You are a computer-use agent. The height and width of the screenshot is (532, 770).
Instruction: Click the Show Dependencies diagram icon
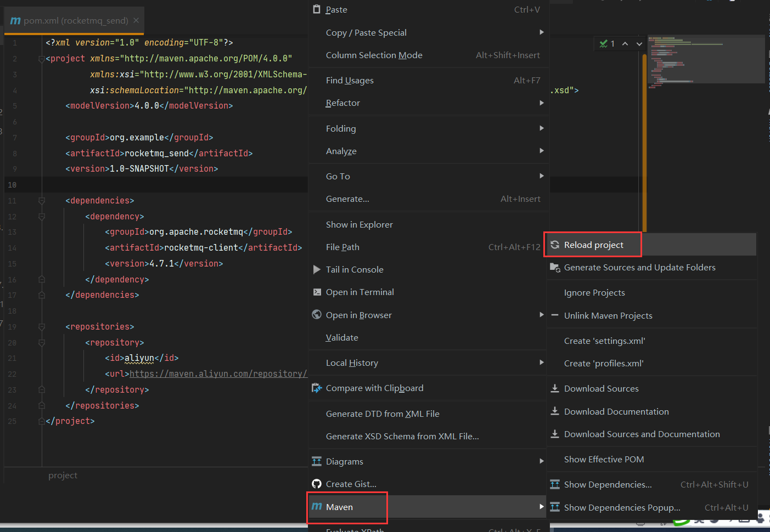pos(554,484)
